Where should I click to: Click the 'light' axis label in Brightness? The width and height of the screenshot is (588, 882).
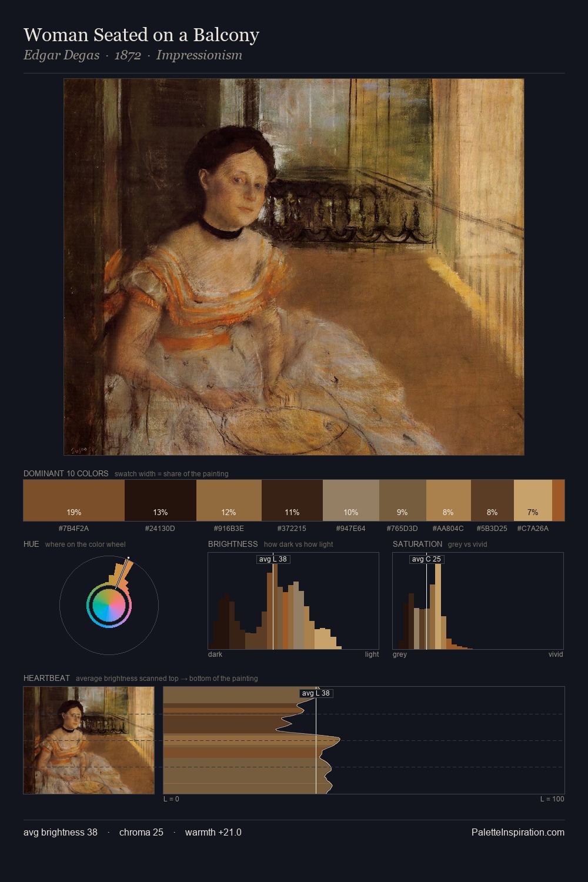[x=372, y=654]
